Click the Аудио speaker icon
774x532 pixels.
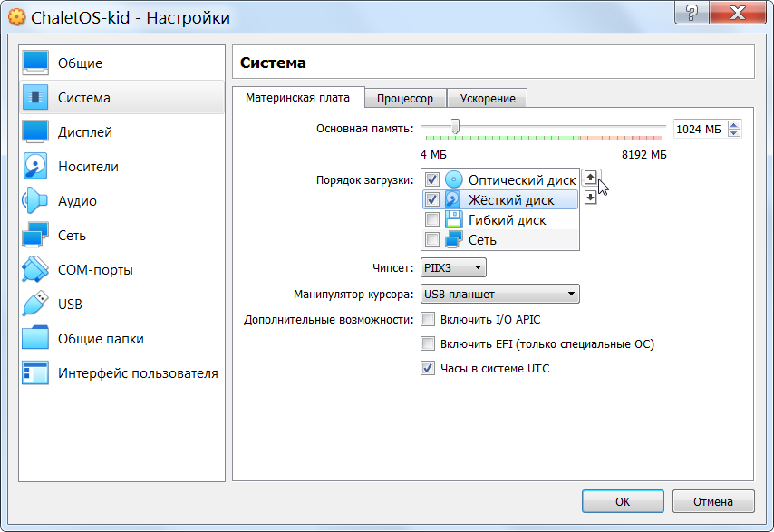coord(35,201)
